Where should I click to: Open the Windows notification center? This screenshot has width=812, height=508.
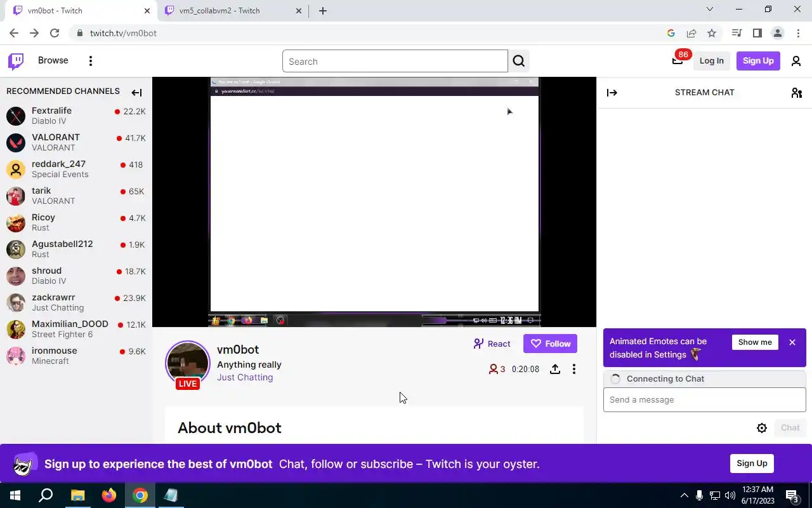792,495
